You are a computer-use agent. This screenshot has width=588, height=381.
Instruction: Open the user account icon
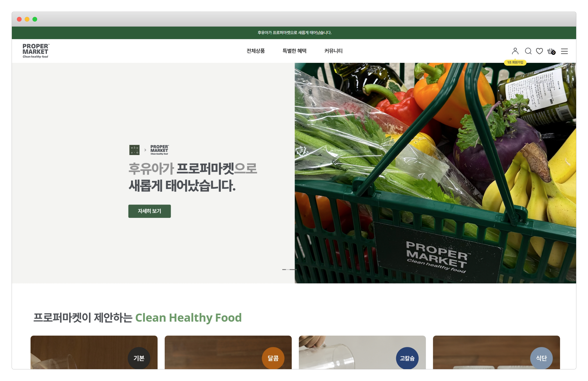(515, 51)
